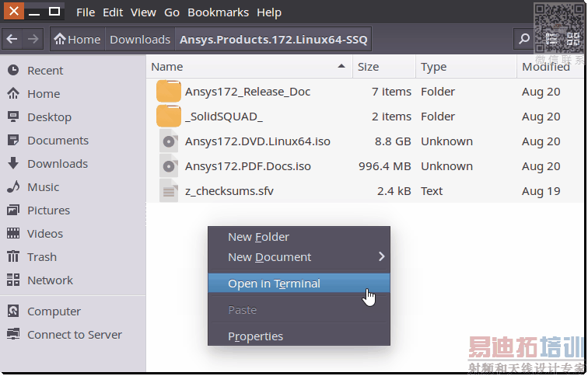Open the Bookmarks menu
Screen dimensions: 588x376
[x=219, y=12]
